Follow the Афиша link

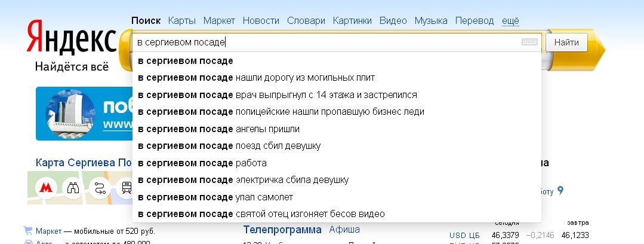[344, 230]
